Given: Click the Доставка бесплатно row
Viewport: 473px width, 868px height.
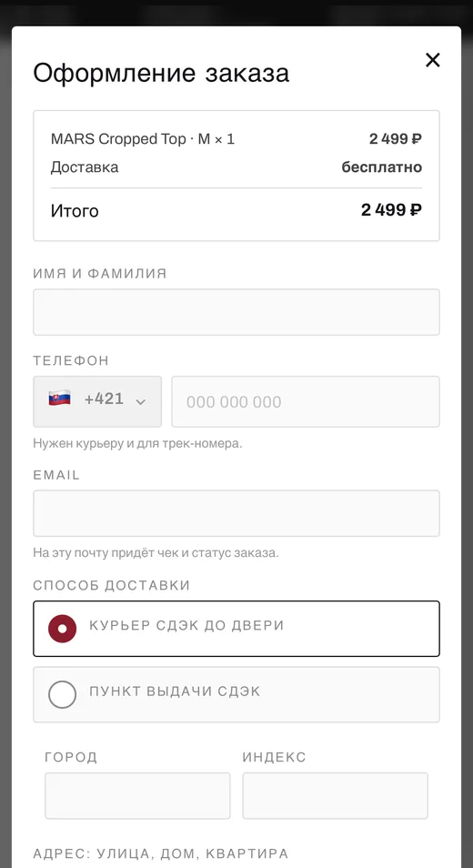Looking at the screenshot, I should click(x=236, y=167).
